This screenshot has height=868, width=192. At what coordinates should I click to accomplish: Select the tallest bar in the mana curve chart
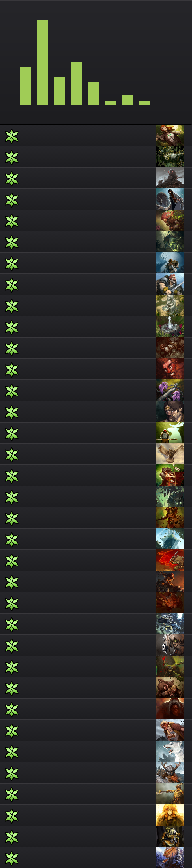42,62
